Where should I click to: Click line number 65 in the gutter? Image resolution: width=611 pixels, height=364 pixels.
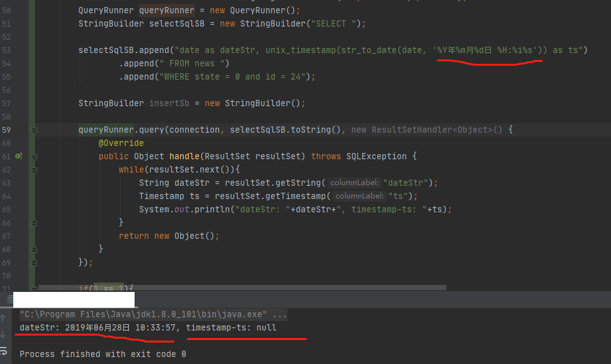point(6,209)
